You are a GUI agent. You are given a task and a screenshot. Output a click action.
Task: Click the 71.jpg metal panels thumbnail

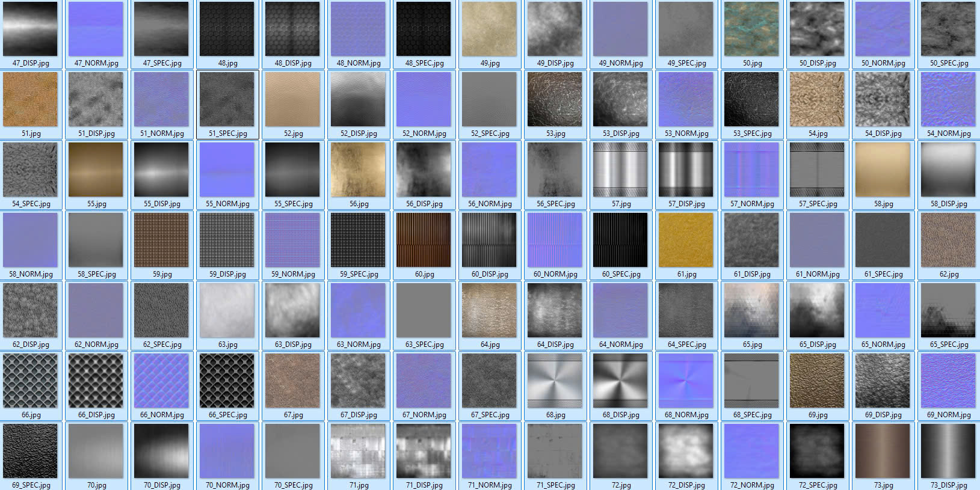(x=358, y=451)
